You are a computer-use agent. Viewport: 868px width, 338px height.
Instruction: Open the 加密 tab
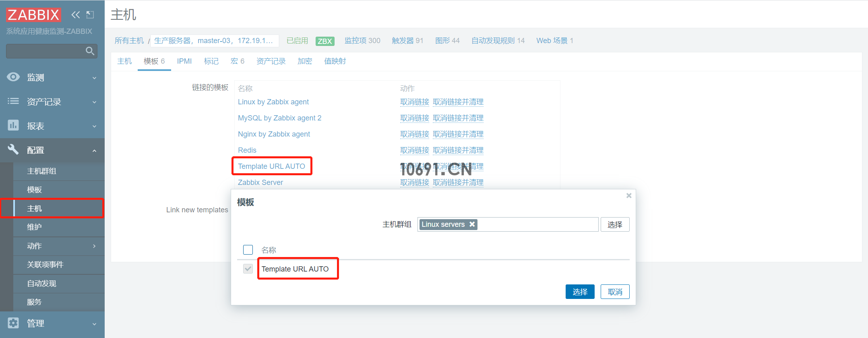[x=305, y=61]
